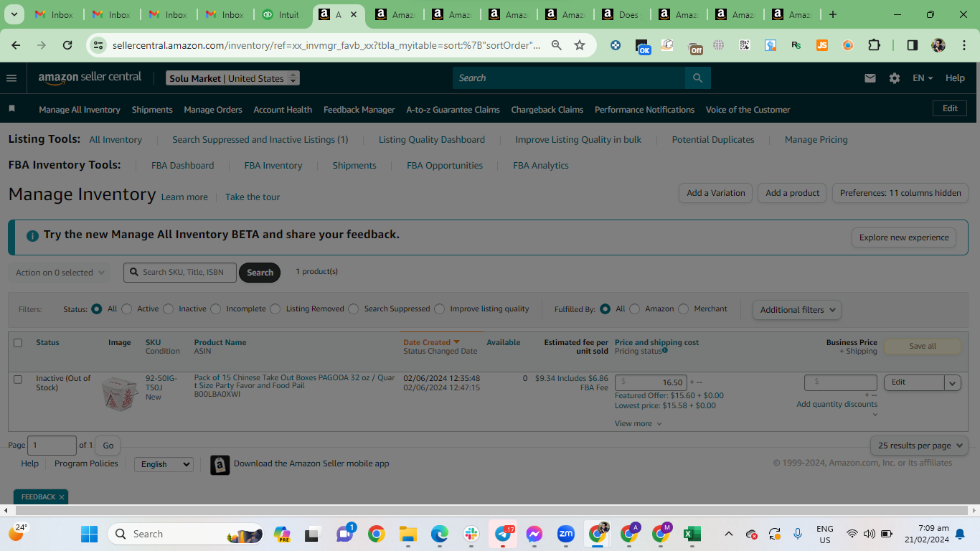Open the Chrome side panel icon
This screenshot has height=551, width=980.
tap(912, 45)
